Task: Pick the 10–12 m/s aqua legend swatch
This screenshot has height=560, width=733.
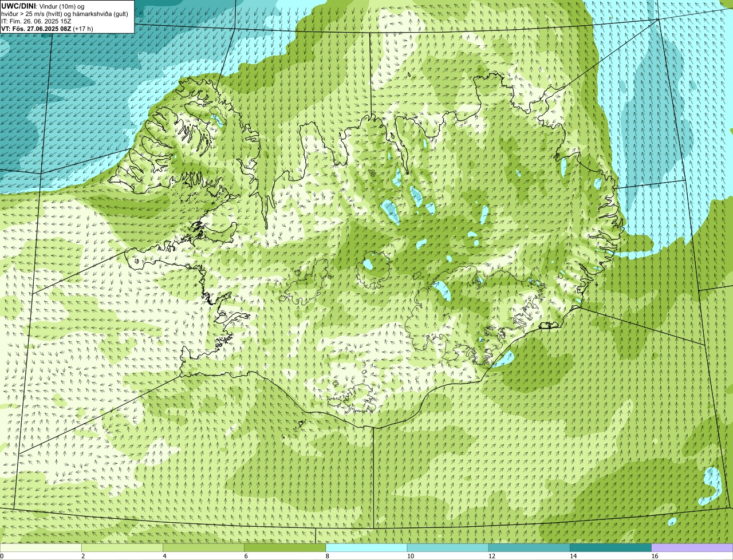Action: (448, 548)
